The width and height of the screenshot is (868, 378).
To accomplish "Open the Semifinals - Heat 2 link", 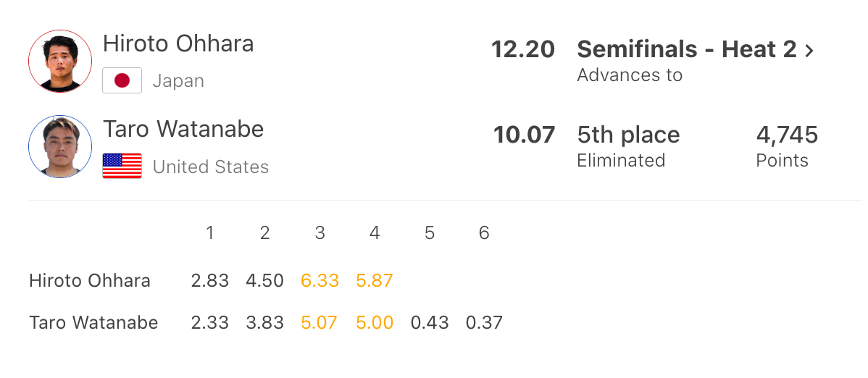I will 686,49.
